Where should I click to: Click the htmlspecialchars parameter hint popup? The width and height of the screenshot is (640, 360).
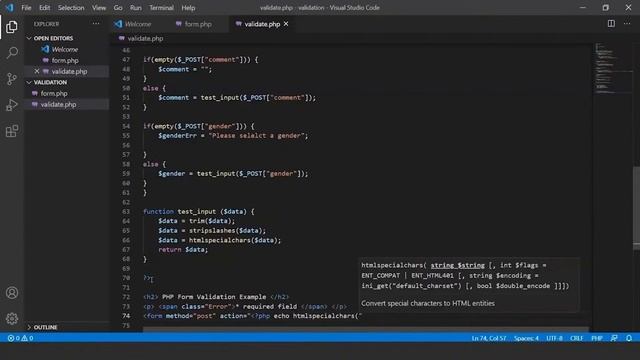click(469, 284)
